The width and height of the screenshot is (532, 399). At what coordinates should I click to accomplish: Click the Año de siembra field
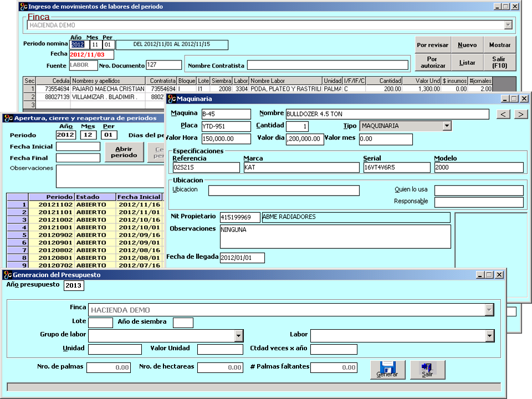[183, 323]
